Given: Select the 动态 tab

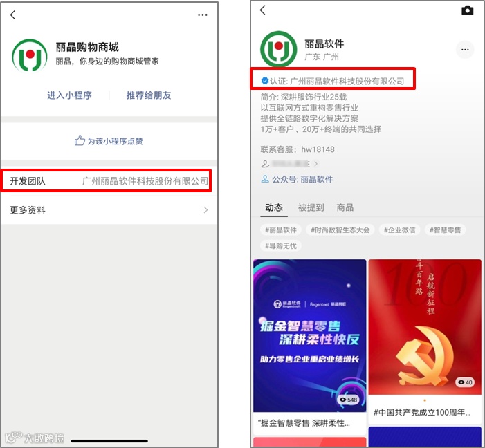Looking at the screenshot, I should coord(274,207).
